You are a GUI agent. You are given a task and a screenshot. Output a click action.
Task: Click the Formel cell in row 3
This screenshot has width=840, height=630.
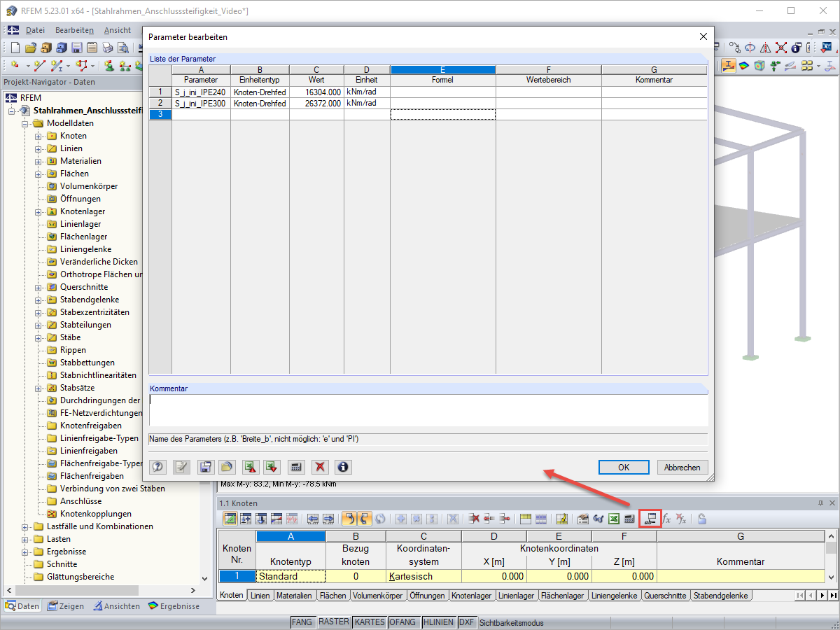(x=443, y=114)
